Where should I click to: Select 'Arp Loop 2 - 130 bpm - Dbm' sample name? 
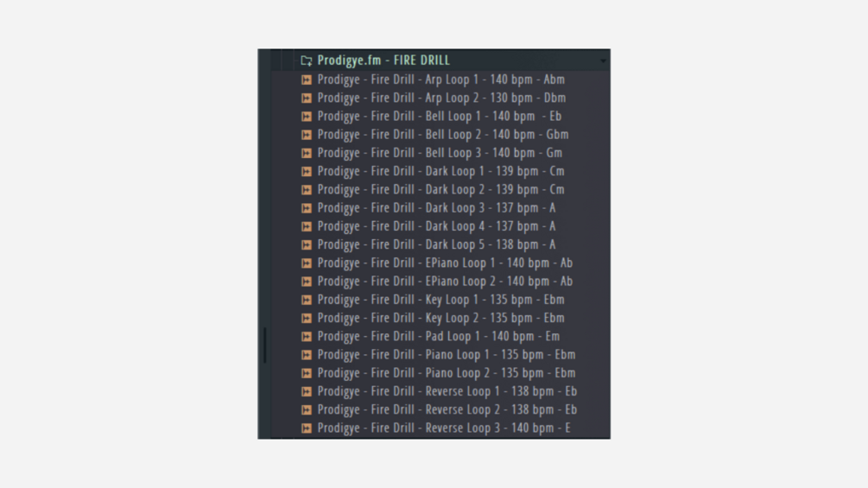click(441, 98)
